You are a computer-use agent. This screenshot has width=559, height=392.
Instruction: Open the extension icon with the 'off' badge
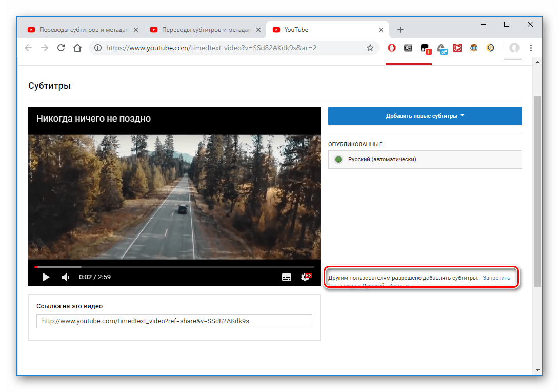coord(442,49)
